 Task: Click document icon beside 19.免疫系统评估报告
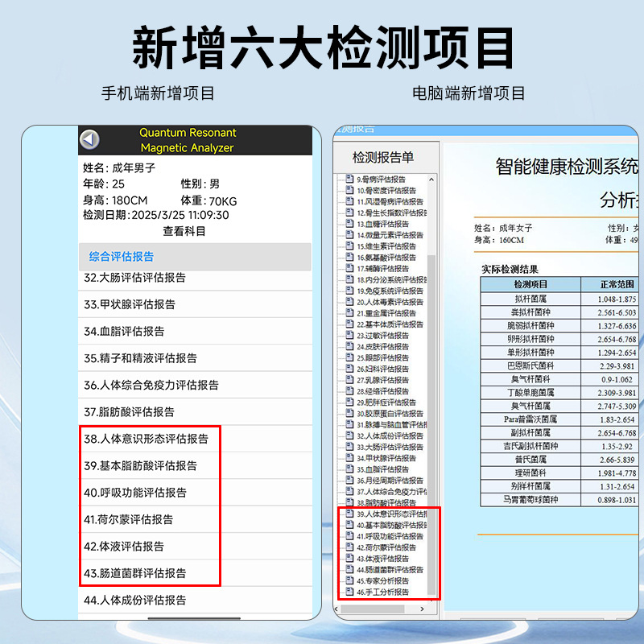[x=349, y=291]
